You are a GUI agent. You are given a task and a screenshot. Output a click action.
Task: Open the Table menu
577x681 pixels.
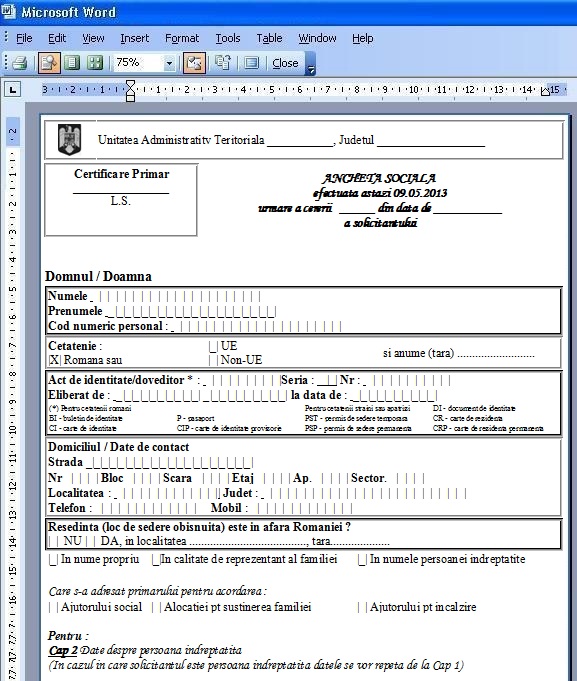click(269, 38)
